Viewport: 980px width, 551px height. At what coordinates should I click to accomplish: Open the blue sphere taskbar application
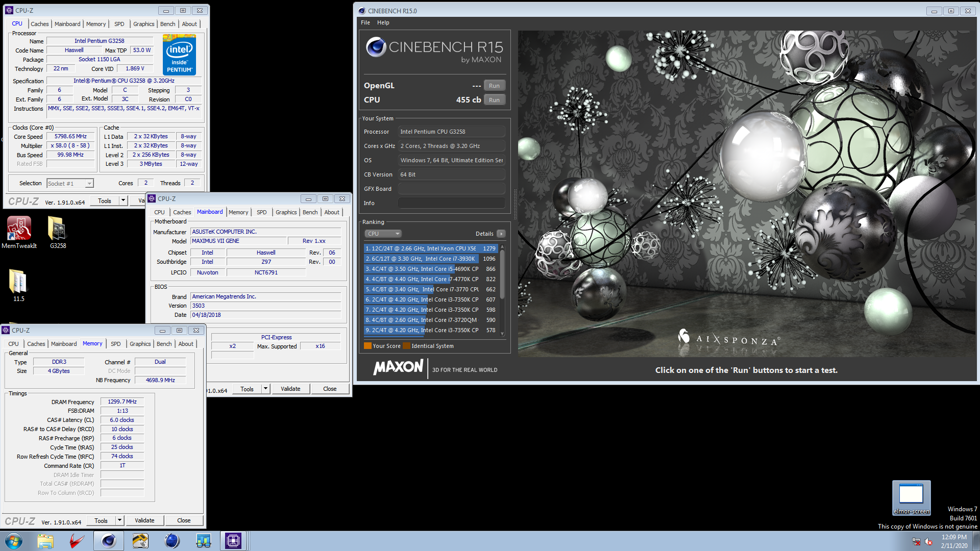172,541
